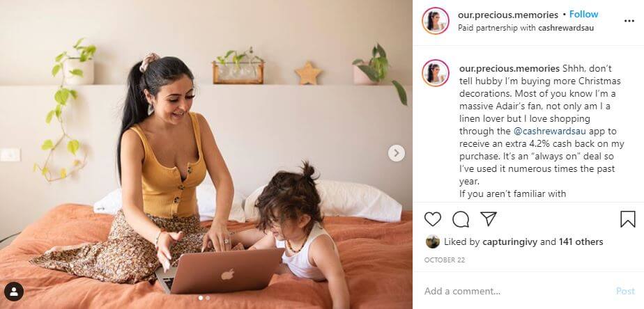The height and width of the screenshot is (309, 644).
Task: Show list of 141 others who liked
Action: [581, 242]
